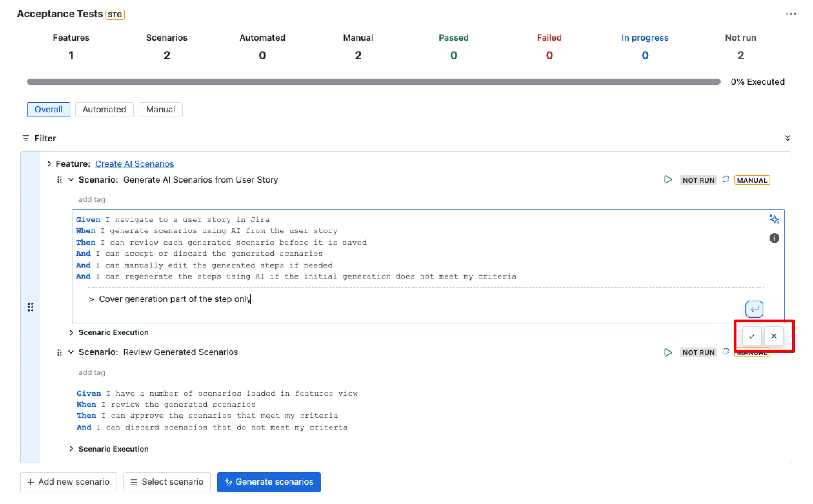This screenshot has width=813, height=504.
Task: Switch to the Manual tab
Action: point(160,109)
